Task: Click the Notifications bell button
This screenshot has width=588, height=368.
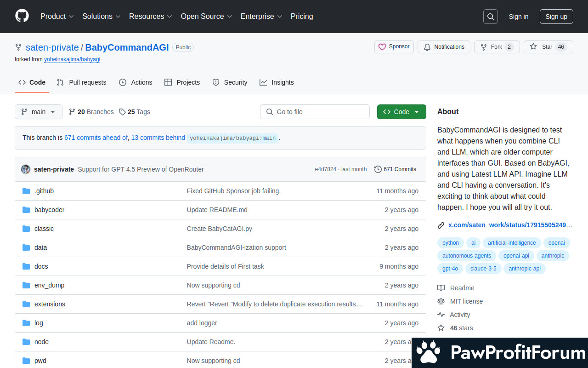Action: click(444, 47)
